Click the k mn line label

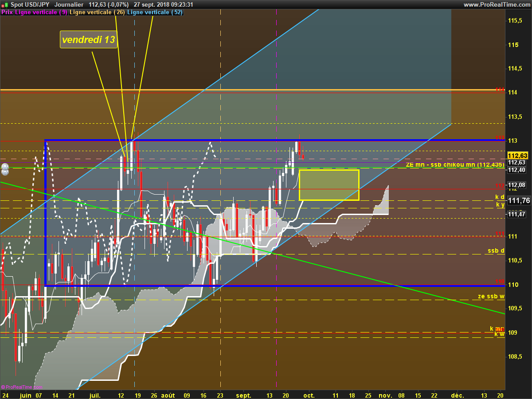[x=497, y=329]
